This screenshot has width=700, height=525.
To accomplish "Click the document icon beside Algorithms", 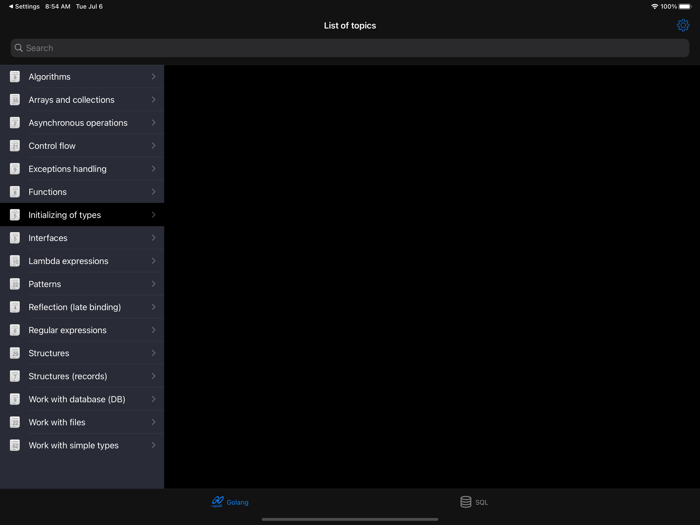I will click(15, 77).
